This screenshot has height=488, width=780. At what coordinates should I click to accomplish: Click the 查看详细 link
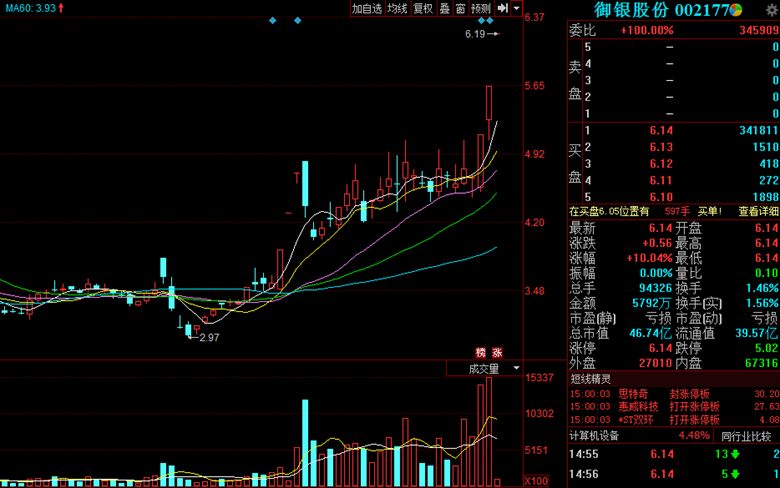(759, 212)
